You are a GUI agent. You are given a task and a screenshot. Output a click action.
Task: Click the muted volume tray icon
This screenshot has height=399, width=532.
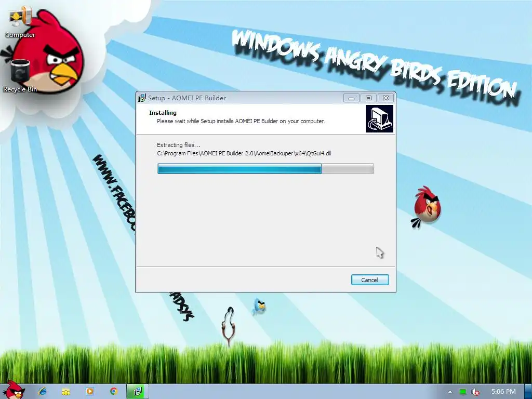pos(475,392)
